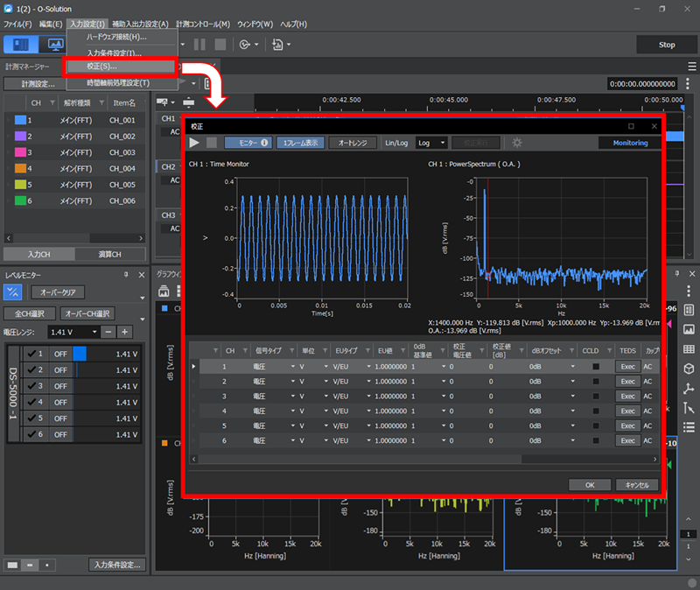Toggle the 1フレーム表示 button
This screenshot has height=590, width=700.
tap(300, 143)
